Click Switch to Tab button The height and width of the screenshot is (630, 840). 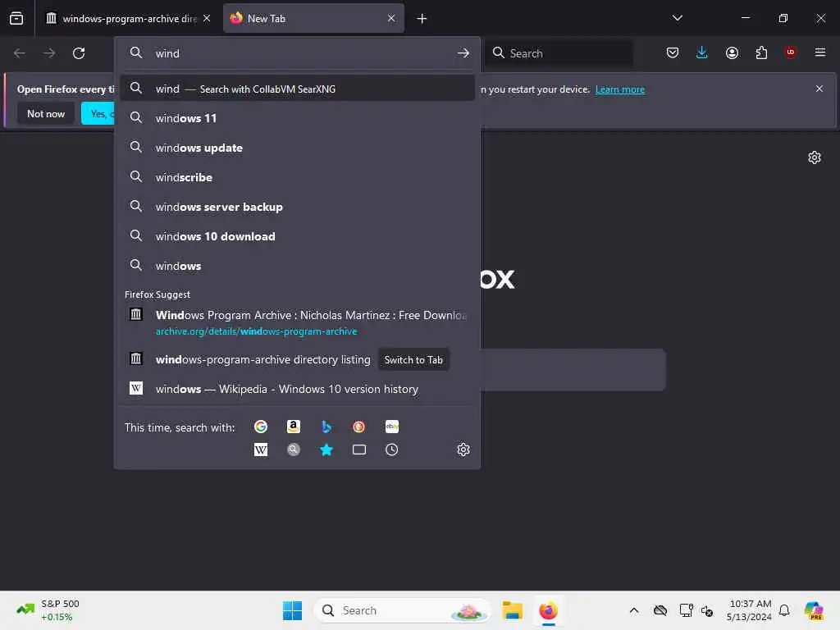tap(413, 360)
